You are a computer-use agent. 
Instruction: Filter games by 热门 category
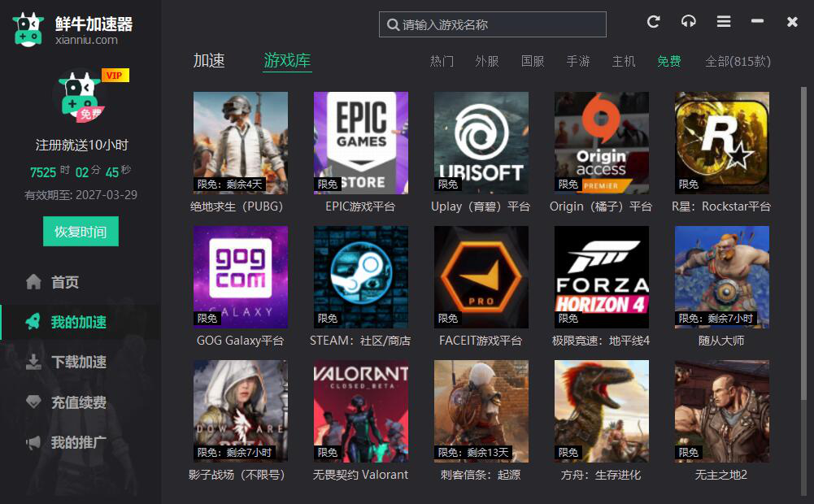[442, 62]
